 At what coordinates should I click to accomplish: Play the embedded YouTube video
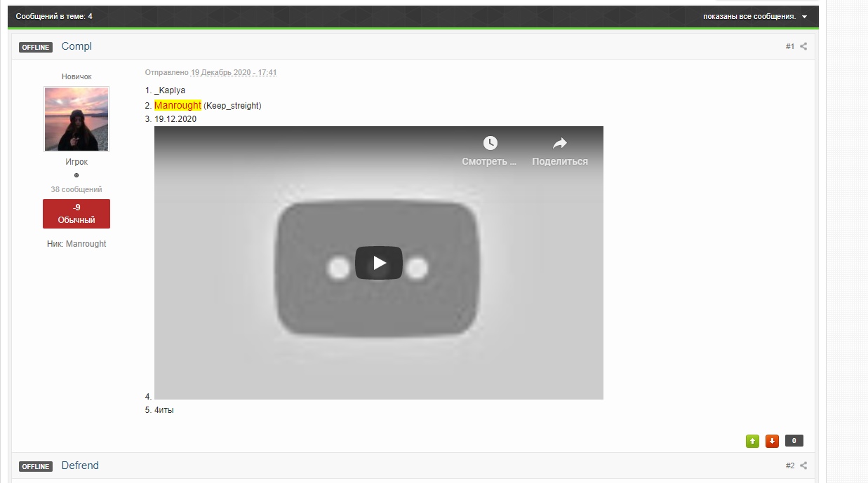[378, 263]
